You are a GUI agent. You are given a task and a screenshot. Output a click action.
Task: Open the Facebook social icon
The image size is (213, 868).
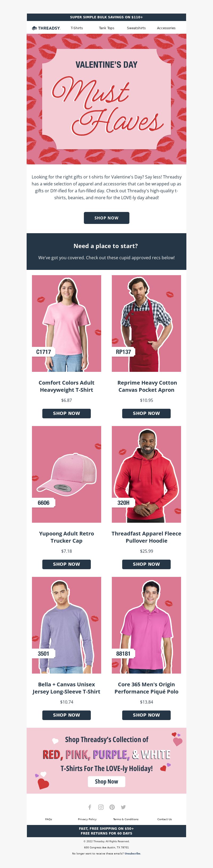point(90,807)
